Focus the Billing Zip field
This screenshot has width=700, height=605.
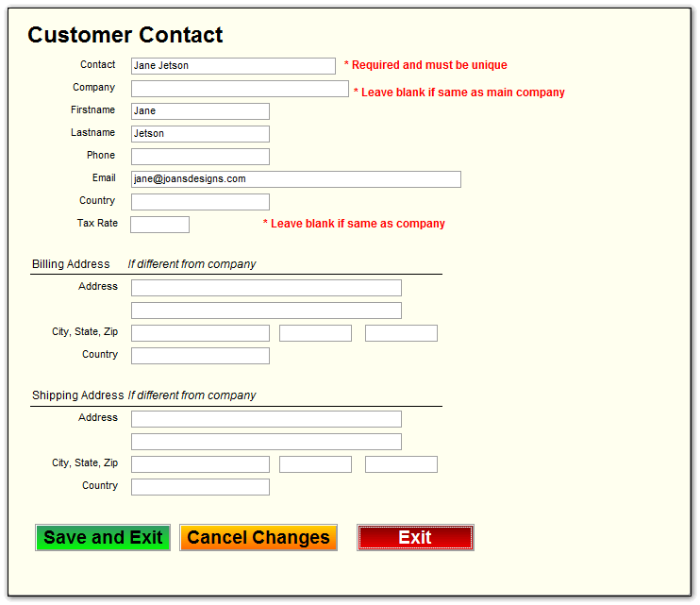click(x=401, y=333)
